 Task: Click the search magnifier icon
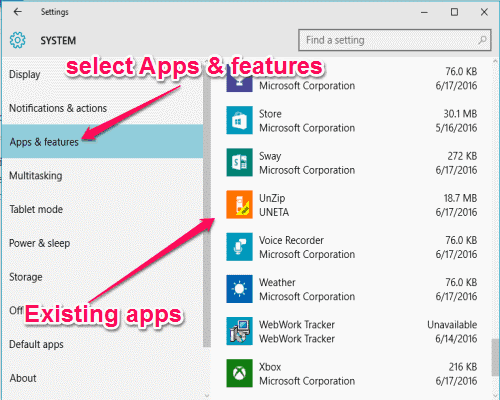coord(482,40)
